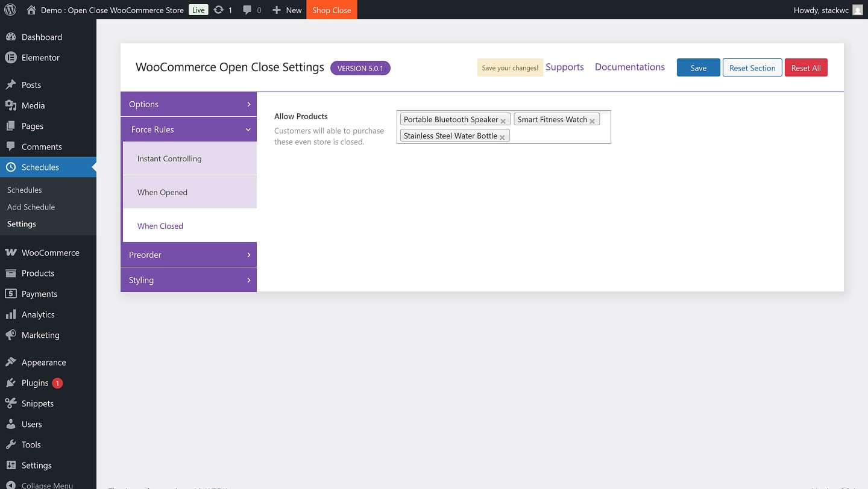Open the Schedules submenu item
The width and height of the screenshot is (868, 489).
click(x=25, y=190)
